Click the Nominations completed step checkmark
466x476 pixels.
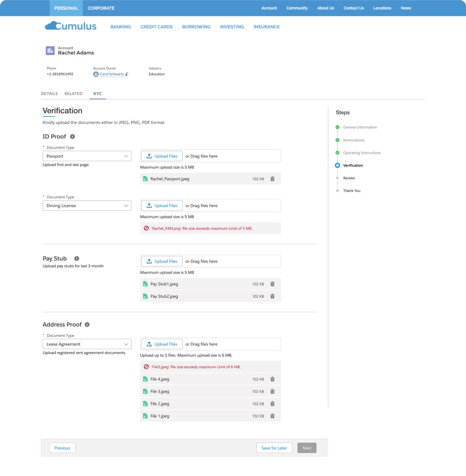point(338,140)
